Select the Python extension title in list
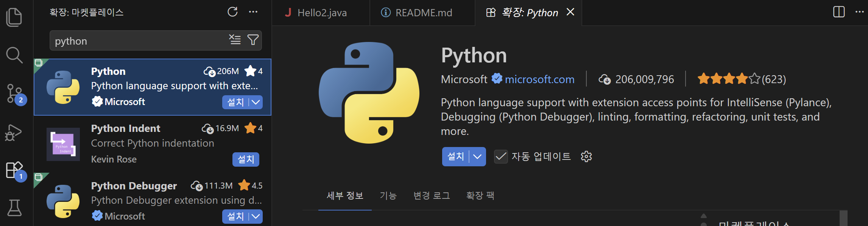Screen dimensions: 868x226 (x=108, y=71)
